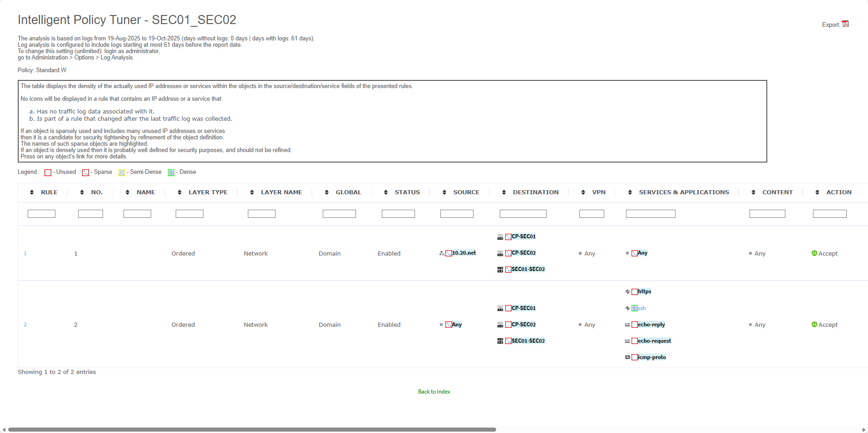Click the Export PDF icon

click(845, 24)
